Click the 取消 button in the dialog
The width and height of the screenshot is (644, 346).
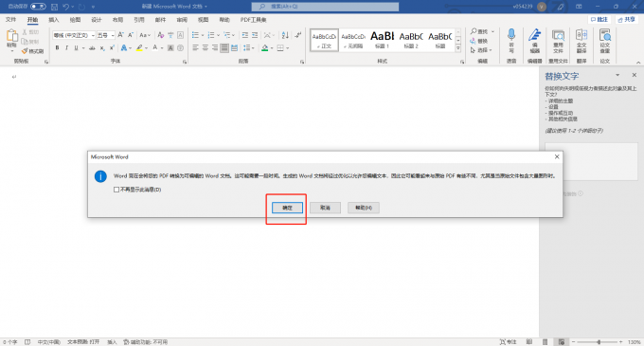(x=325, y=208)
